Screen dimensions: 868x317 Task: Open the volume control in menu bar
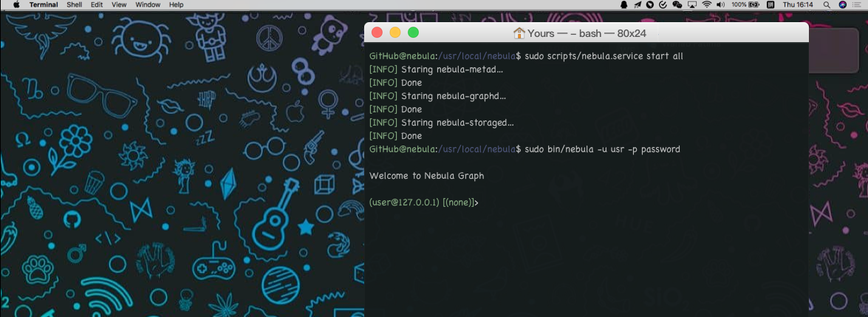pyautogui.click(x=721, y=4)
